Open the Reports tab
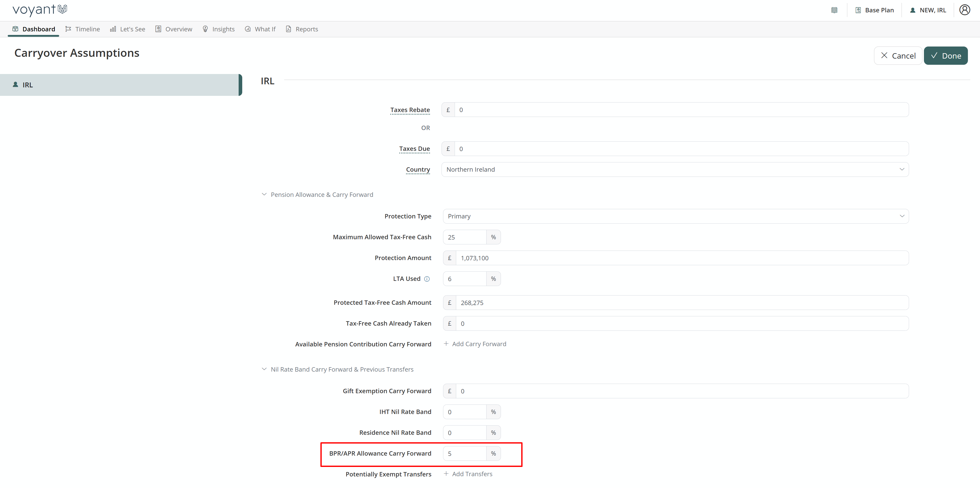This screenshot has height=488, width=980. pyautogui.click(x=302, y=29)
